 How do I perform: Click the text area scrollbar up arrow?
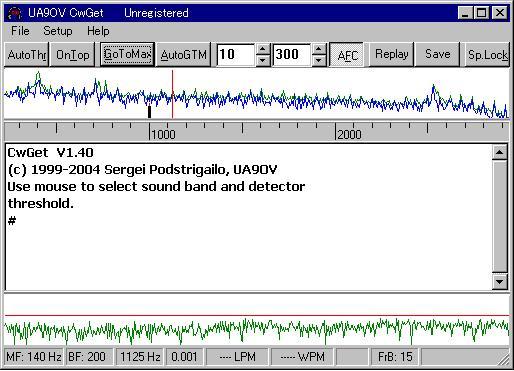click(499, 152)
